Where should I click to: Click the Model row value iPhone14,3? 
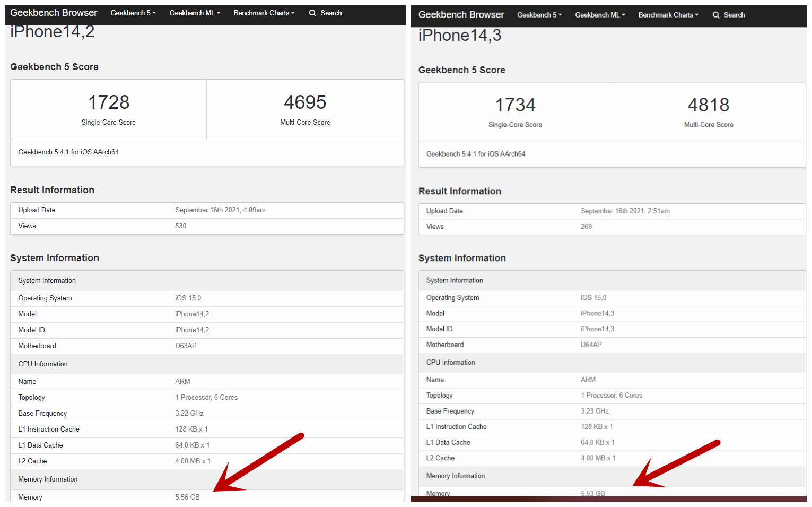597,313
